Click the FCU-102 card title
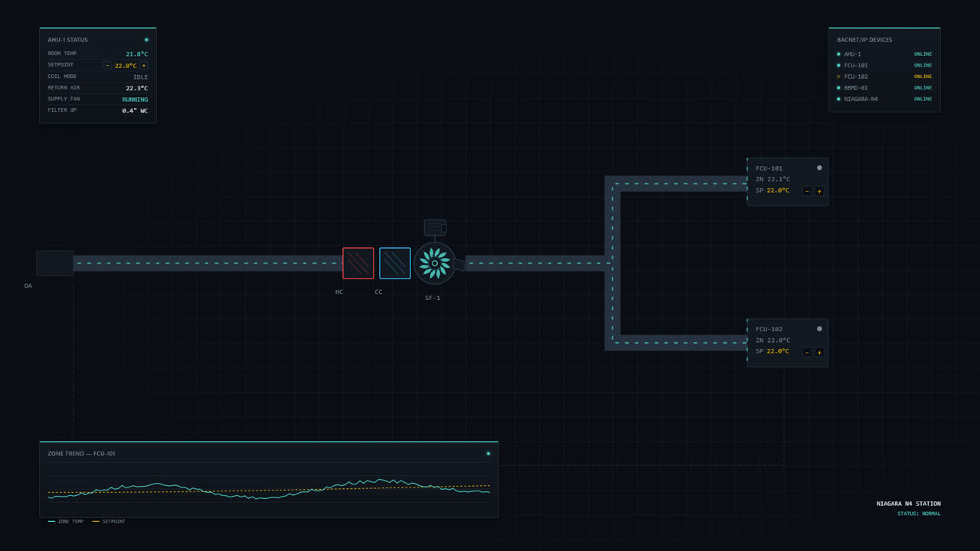Image resolution: width=980 pixels, height=551 pixels. point(769,329)
